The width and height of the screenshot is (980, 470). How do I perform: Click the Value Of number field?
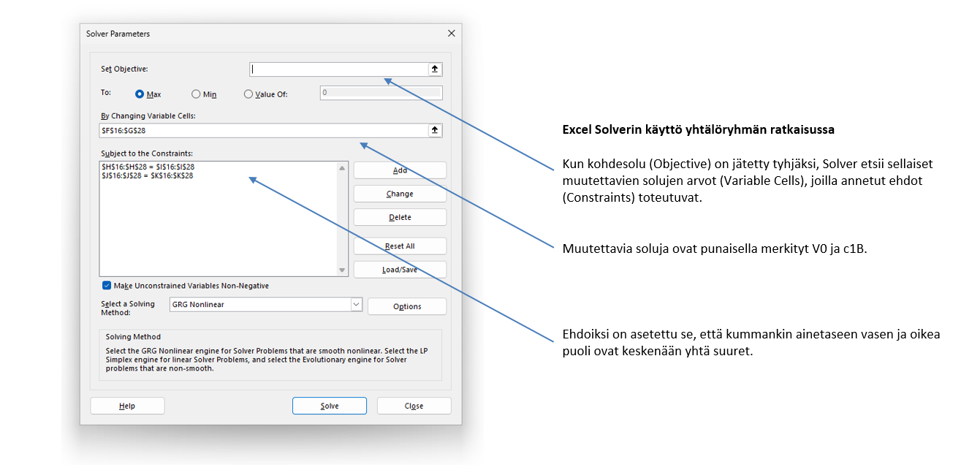pos(381,93)
